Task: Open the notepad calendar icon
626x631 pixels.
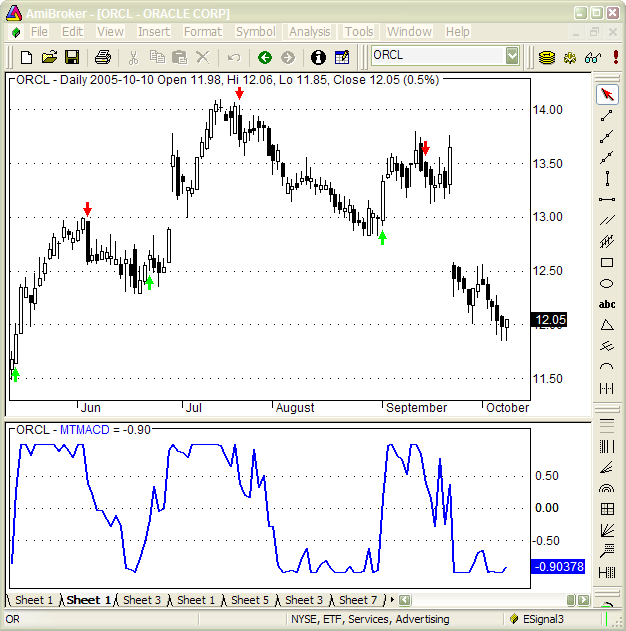Action: click(x=342, y=57)
